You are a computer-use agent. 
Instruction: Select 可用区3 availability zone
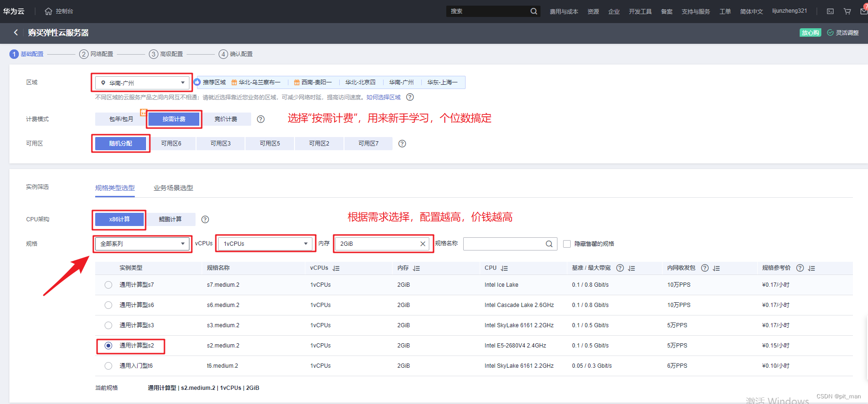point(221,144)
